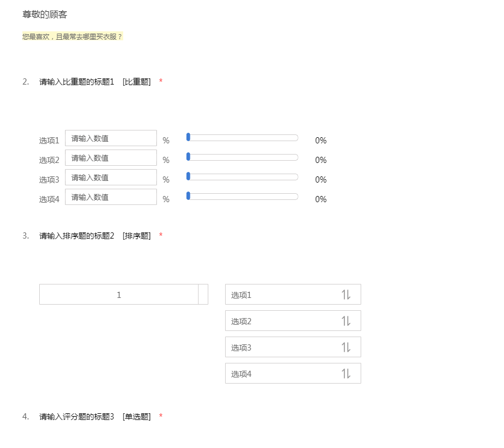This screenshot has height=448, width=504.
Task: Click the sort arrows icon for 选项3
Action: click(346, 347)
